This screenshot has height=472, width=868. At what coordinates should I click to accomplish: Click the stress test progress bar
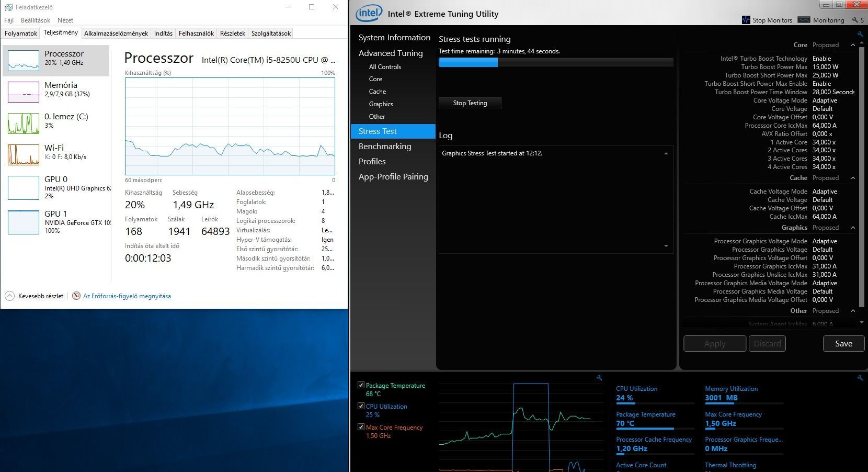(556, 62)
